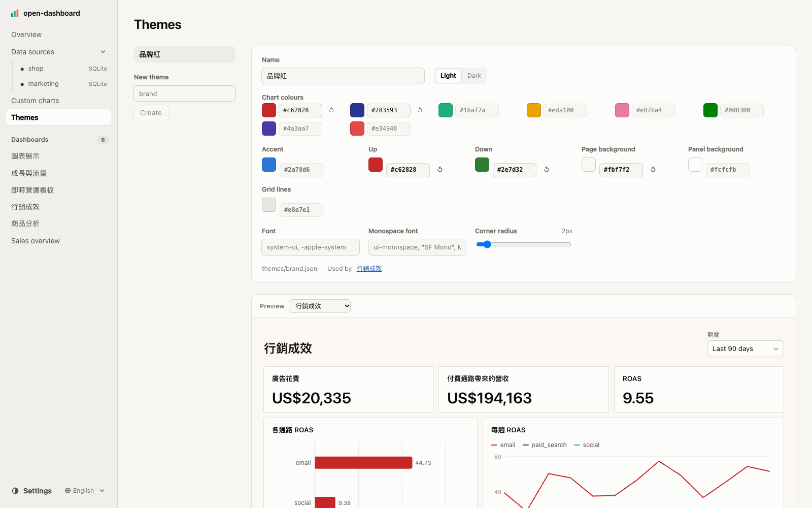The width and height of the screenshot is (812, 508).
Task: Reset the Page background colour
Action: 653,170
